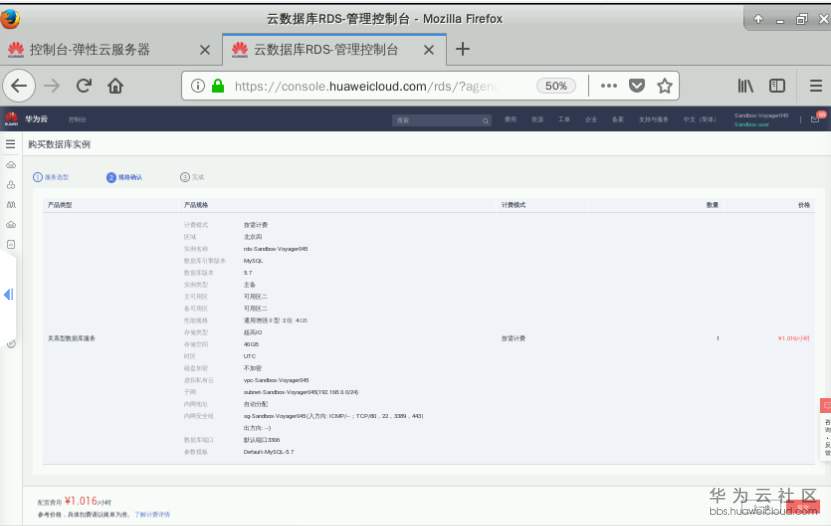The width and height of the screenshot is (831, 526).
Task: Click the blue collapse arrow on left edge
Action: click(8, 295)
